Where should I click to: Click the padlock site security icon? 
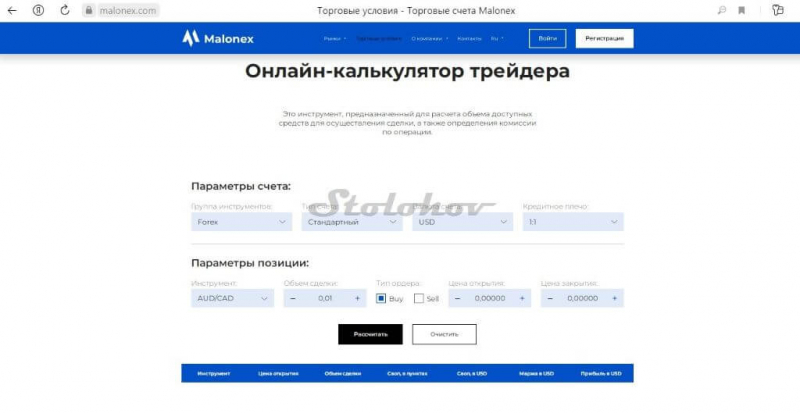89,10
